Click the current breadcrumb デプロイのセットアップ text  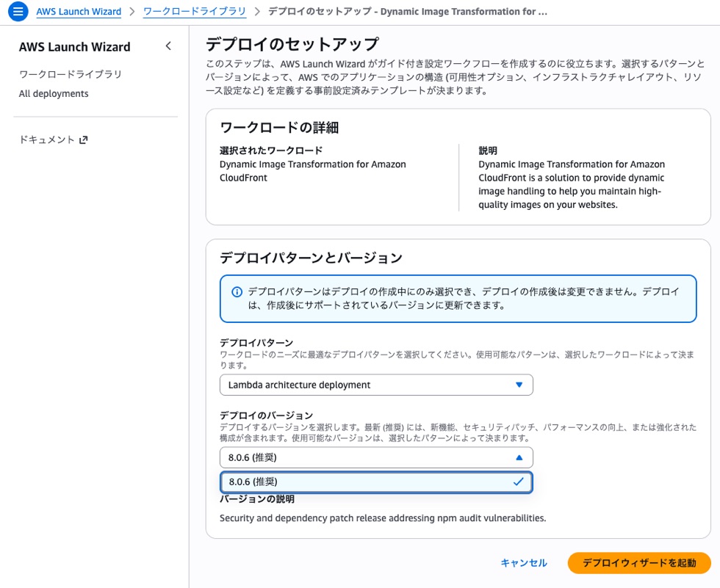pos(407,12)
